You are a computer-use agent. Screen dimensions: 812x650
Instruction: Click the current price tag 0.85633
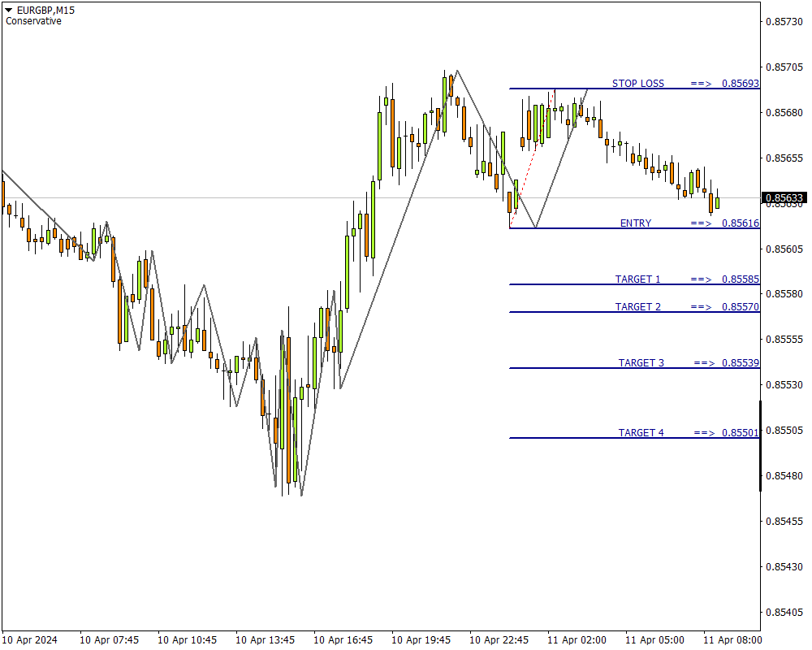pyautogui.click(x=784, y=197)
